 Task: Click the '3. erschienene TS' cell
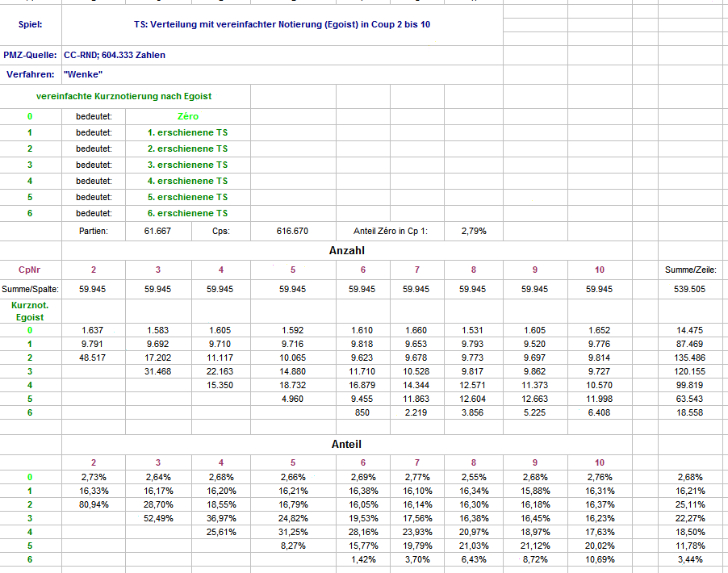pos(187,165)
